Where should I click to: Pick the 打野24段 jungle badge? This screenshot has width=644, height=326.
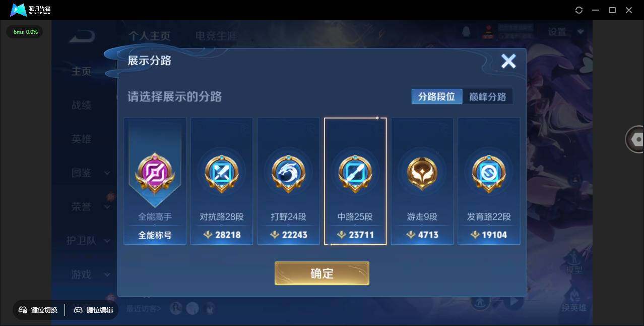coord(289,181)
